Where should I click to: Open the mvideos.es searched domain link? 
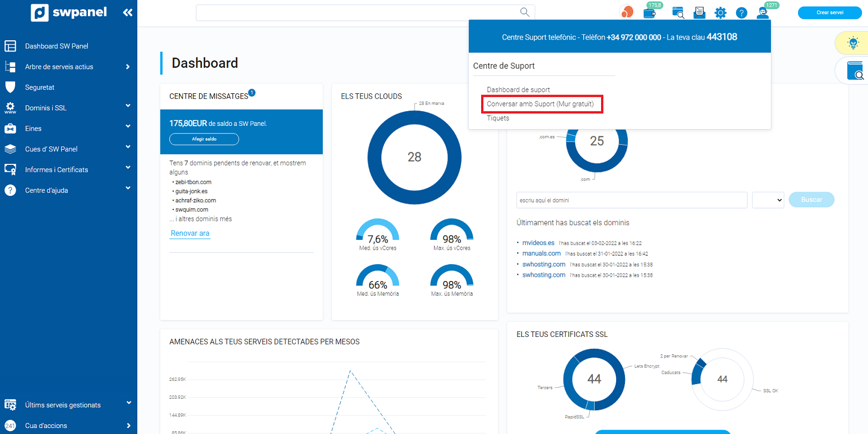pos(538,243)
